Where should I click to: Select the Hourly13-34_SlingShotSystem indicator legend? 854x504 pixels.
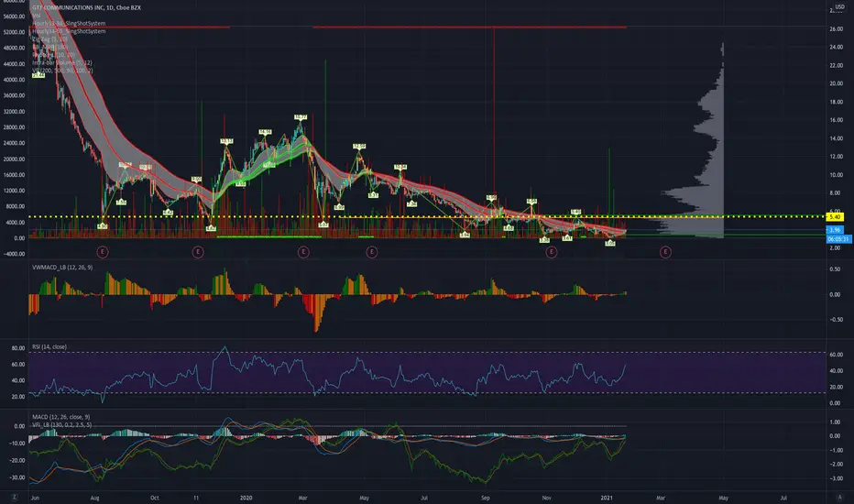[x=69, y=24]
